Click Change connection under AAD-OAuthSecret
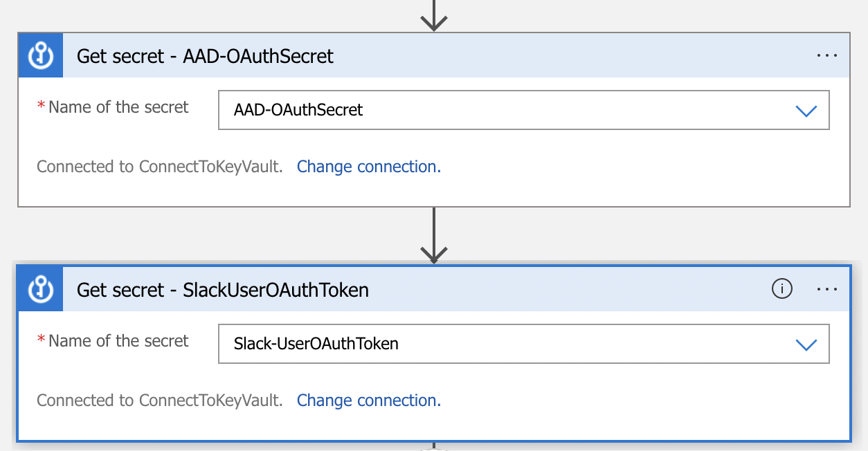Image resolution: width=868 pixels, height=451 pixels. click(x=368, y=167)
